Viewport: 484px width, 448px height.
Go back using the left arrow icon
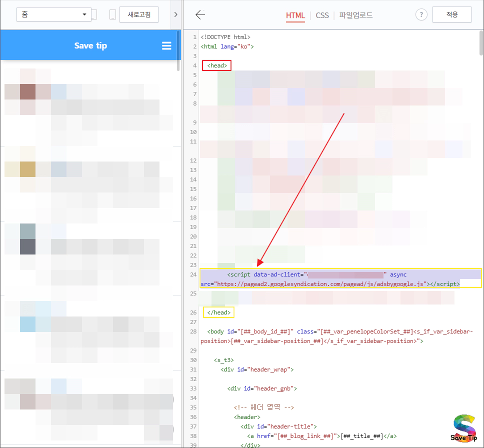click(200, 14)
